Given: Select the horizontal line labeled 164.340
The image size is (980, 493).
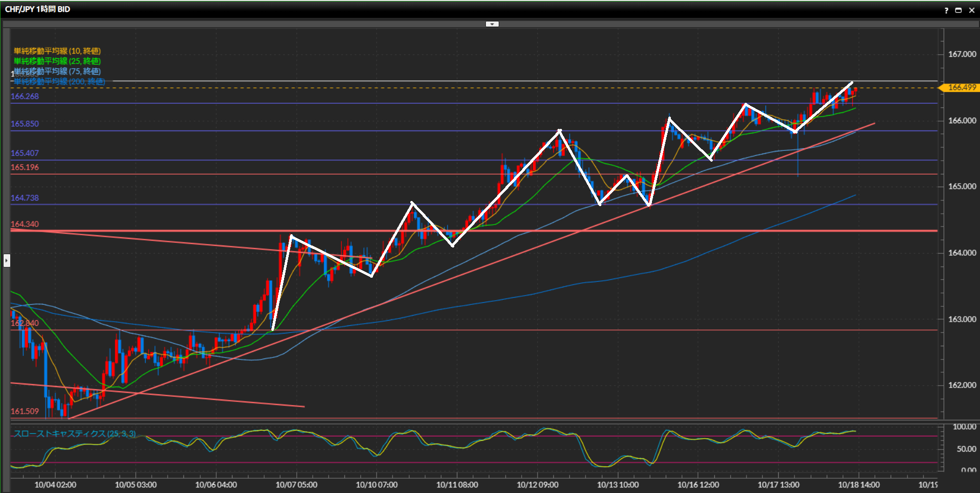Looking at the screenshot, I should pyautogui.click(x=25, y=224).
